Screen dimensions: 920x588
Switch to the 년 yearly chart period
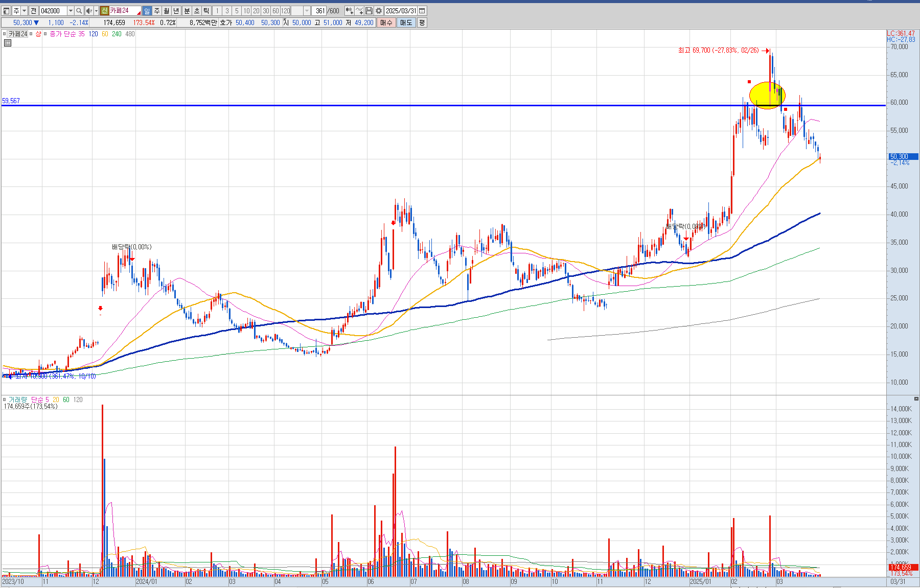pyautogui.click(x=176, y=11)
